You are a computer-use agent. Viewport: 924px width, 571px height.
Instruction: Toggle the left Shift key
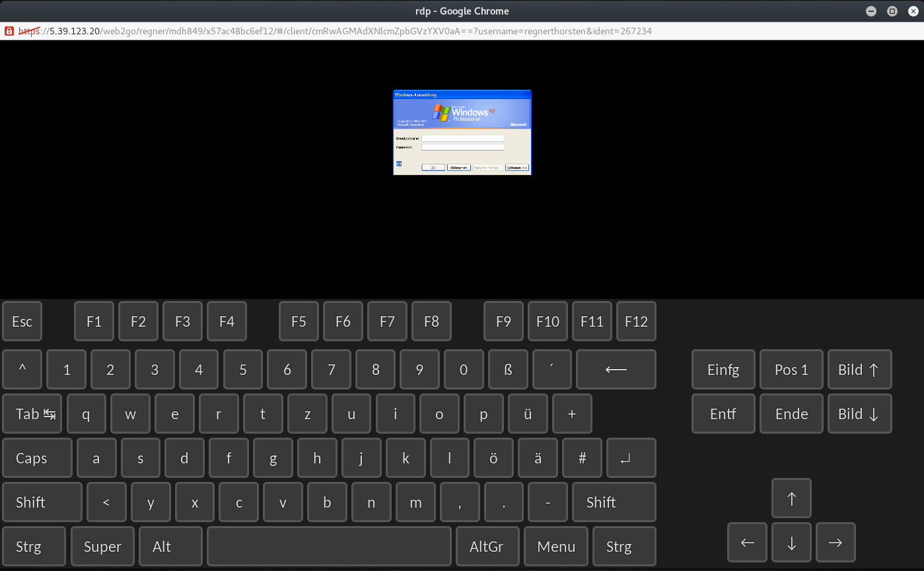pyautogui.click(x=42, y=502)
